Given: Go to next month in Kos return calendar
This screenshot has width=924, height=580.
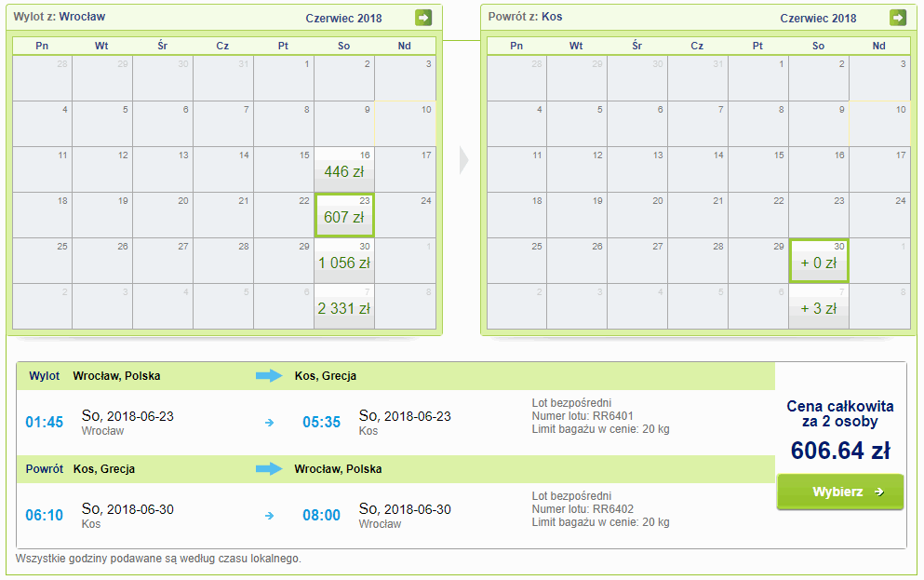Looking at the screenshot, I should (x=898, y=18).
